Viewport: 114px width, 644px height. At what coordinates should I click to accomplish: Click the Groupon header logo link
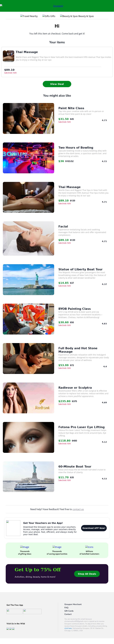click(x=58, y=6)
